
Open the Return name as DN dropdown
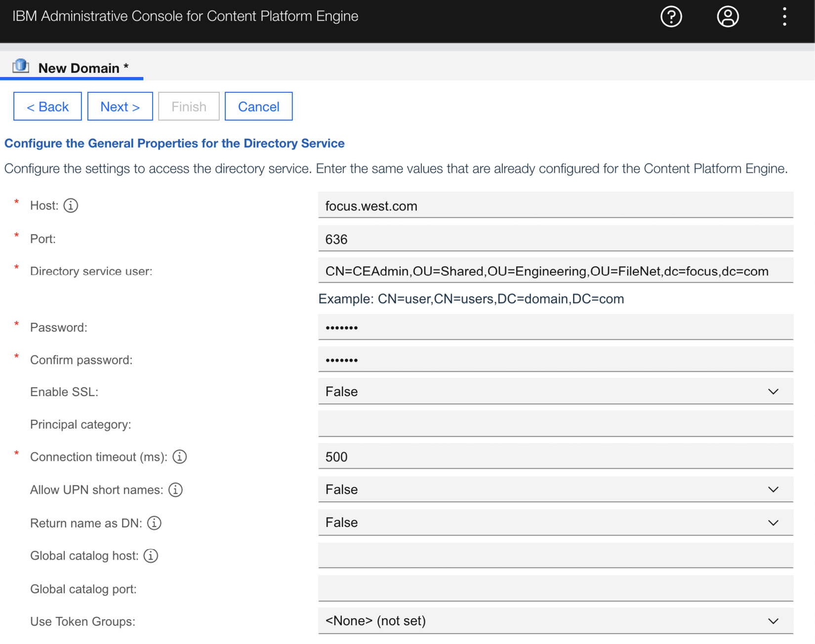556,523
